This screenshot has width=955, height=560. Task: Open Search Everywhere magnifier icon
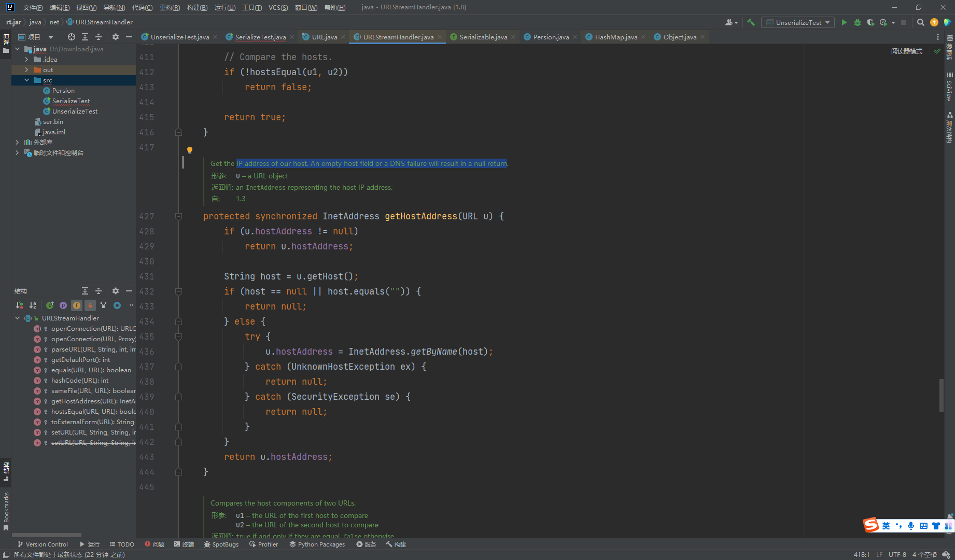click(921, 22)
